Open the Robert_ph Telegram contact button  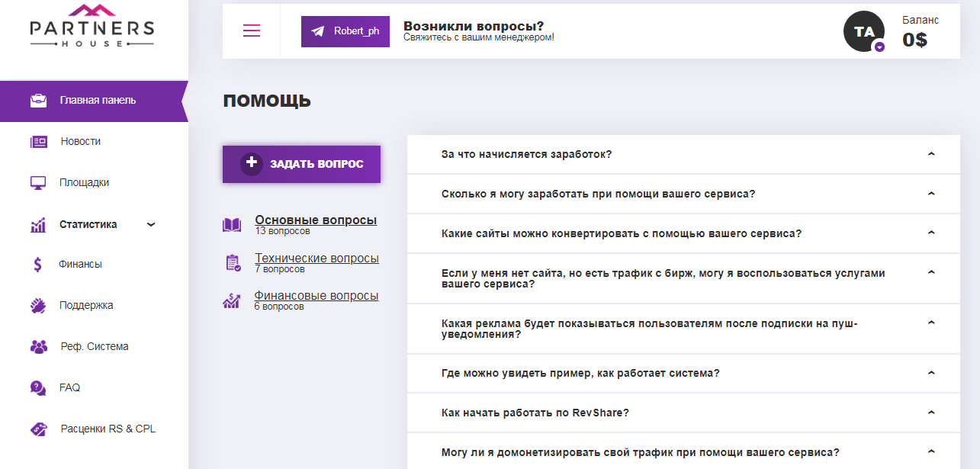345,31
